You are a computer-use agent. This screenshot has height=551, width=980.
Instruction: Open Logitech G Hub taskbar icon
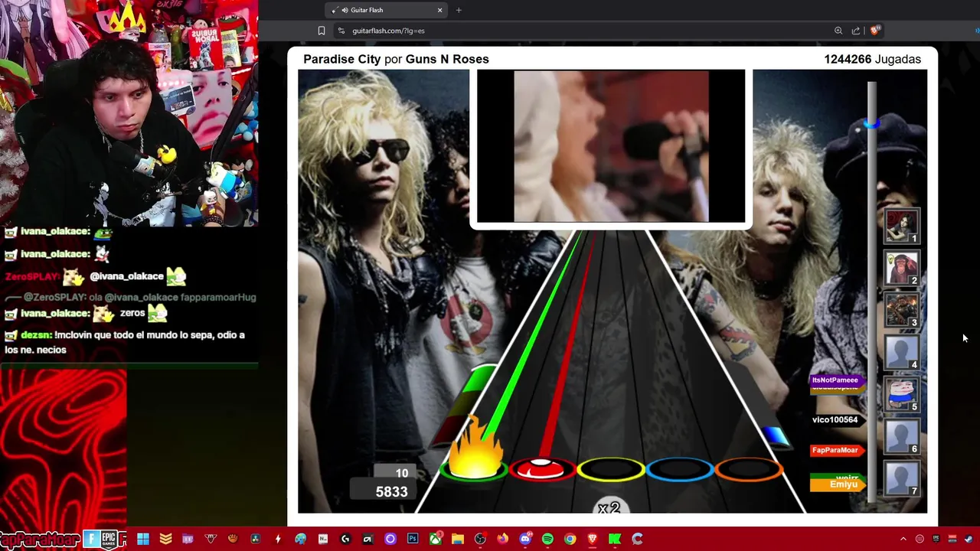coord(345,539)
